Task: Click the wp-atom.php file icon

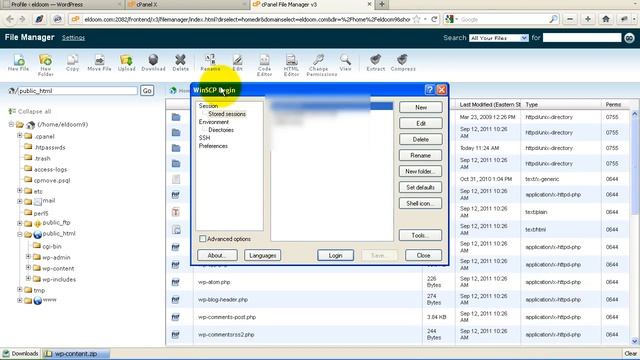Action: click(x=176, y=282)
